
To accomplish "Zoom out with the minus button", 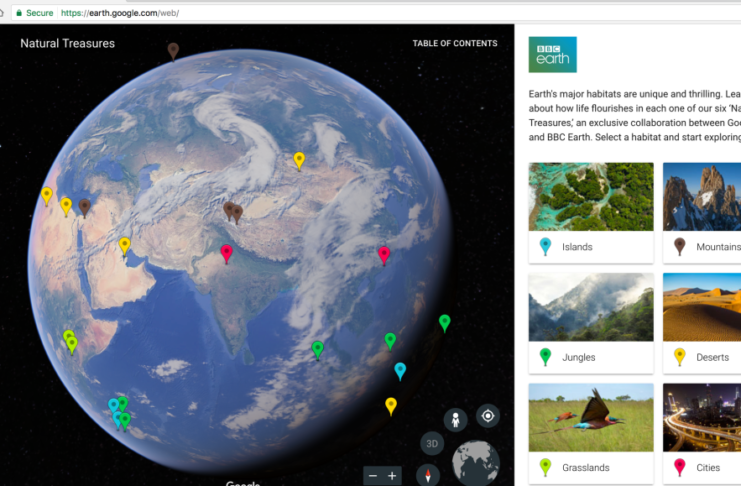I will pos(373,476).
